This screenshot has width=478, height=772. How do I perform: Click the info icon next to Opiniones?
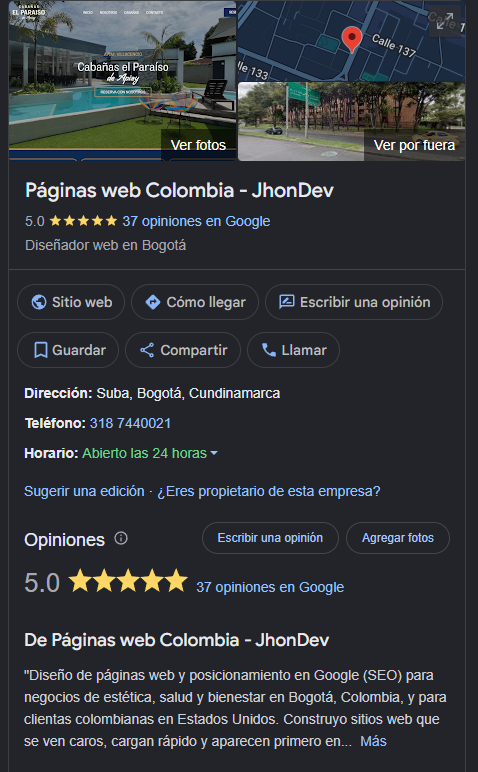(x=121, y=538)
